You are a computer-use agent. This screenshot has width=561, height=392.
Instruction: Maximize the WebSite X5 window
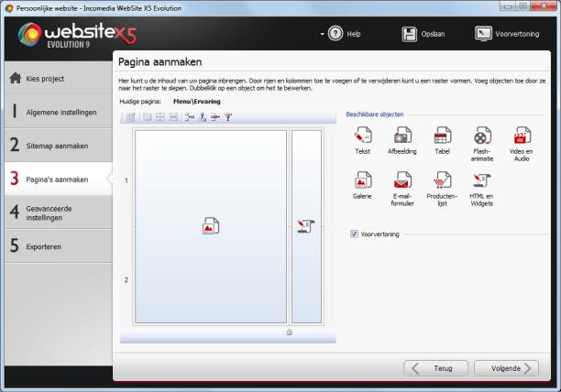click(523, 6)
